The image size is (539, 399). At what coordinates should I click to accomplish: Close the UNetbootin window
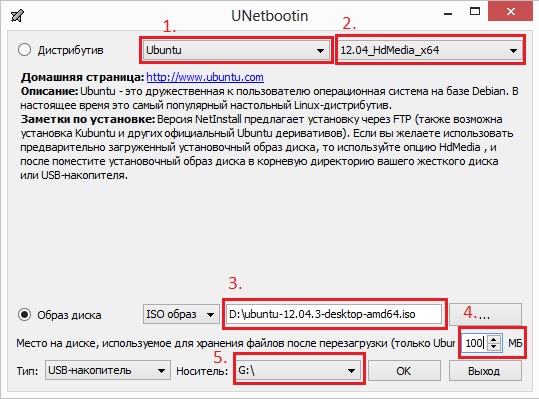click(x=510, y=12)
